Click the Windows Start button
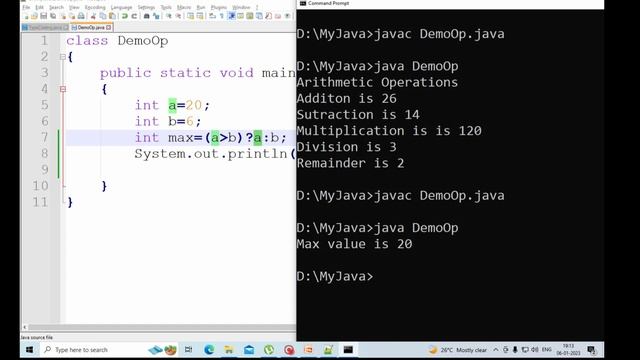This screenshot has height=360, width=640. 29,350
